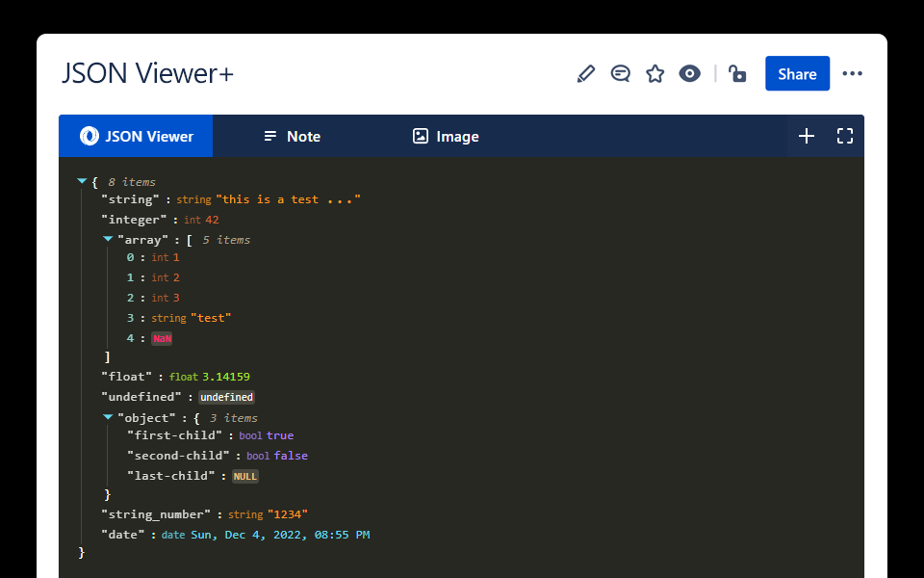Open the comments speech bubble icon
Viewport: 924px width, 578px height.
tap(621, 74)
